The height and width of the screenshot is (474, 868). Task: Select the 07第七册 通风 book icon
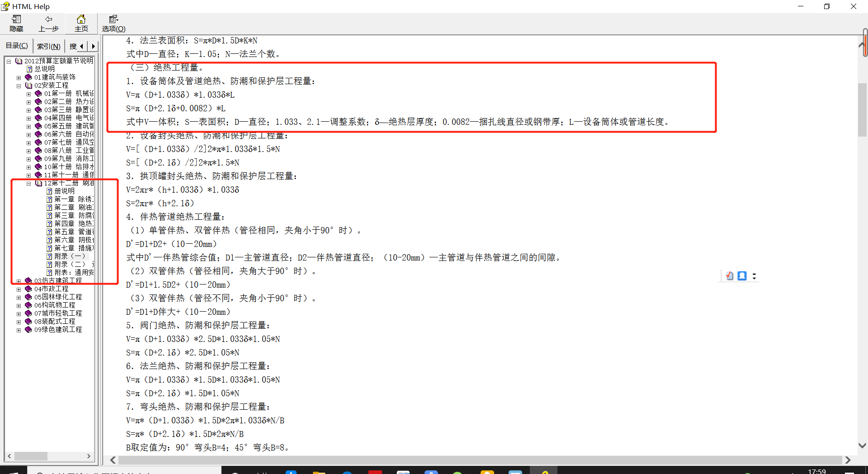click(38, 142)
